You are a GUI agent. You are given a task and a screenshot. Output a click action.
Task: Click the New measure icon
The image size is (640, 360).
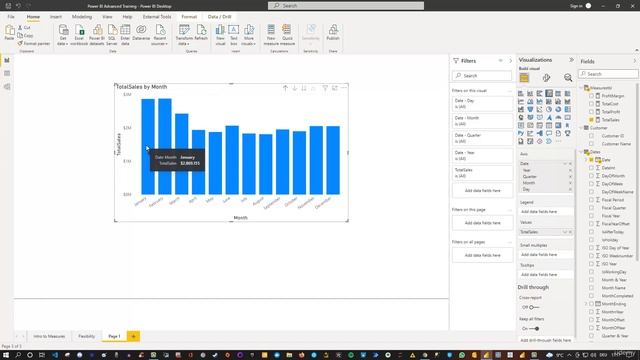[271, 35]
